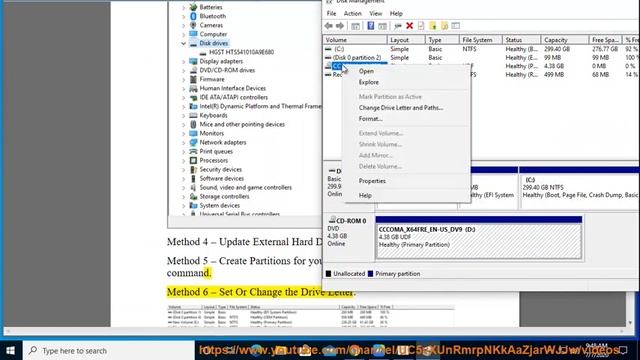The width and height of the screenshot is (640, 360).
Task: Select Change Drive Letter and Paths
Action: click(401, 108)
